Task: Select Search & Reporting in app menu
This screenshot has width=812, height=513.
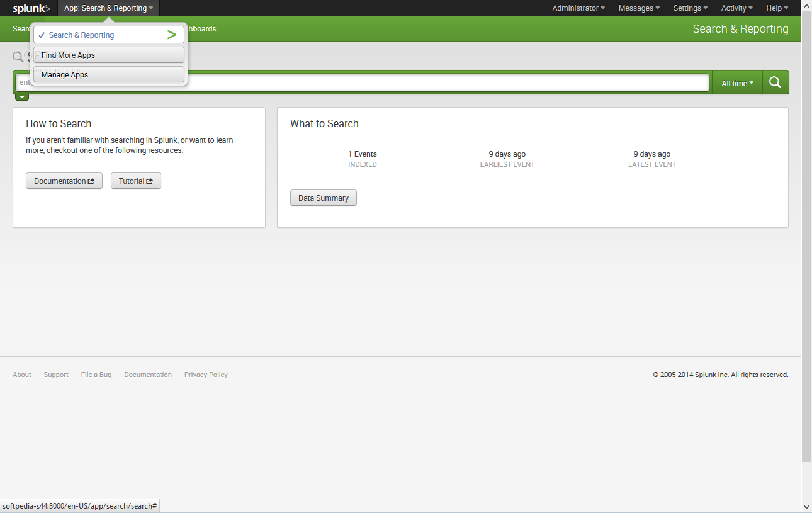Action: click(109, 35)
